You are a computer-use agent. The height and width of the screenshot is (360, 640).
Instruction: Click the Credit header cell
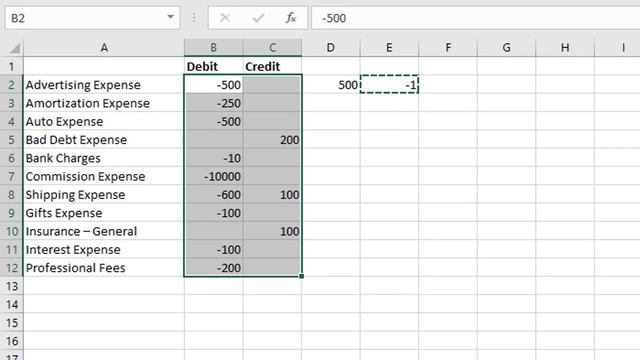272,66
